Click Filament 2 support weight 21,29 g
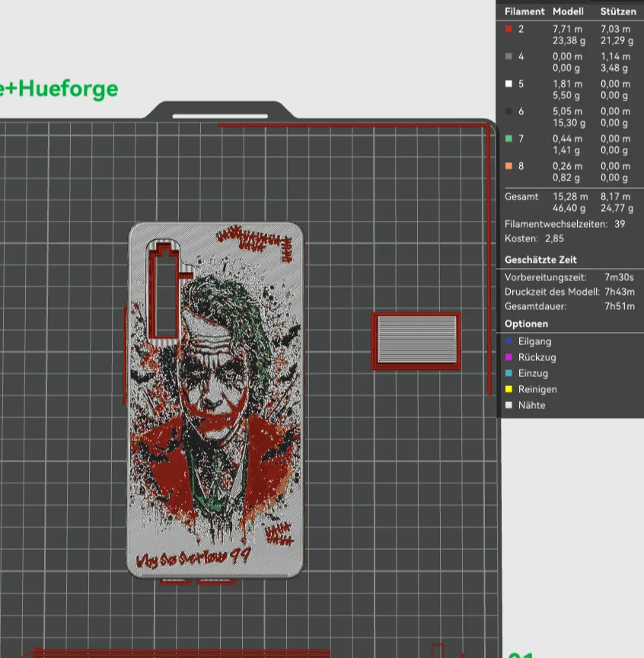The height and width of the screenshot is (658, 644). point(617,40)
